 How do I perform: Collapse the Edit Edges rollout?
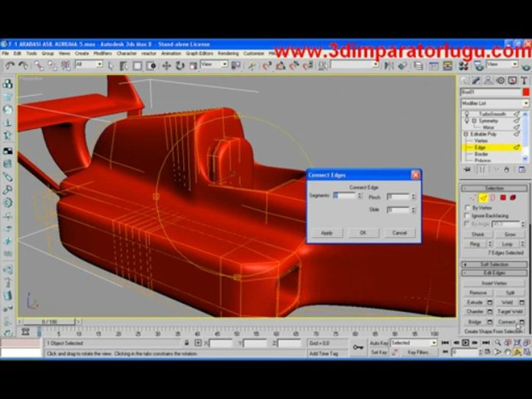point(494,273)
